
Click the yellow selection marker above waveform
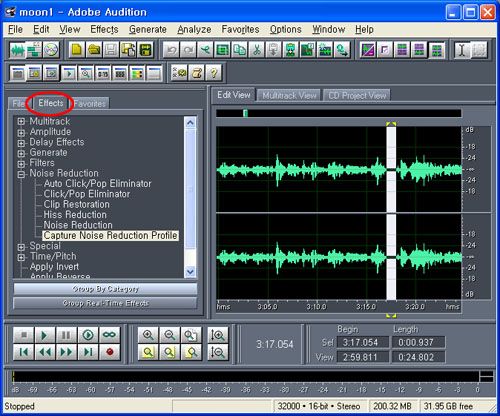tap(391, 124)
